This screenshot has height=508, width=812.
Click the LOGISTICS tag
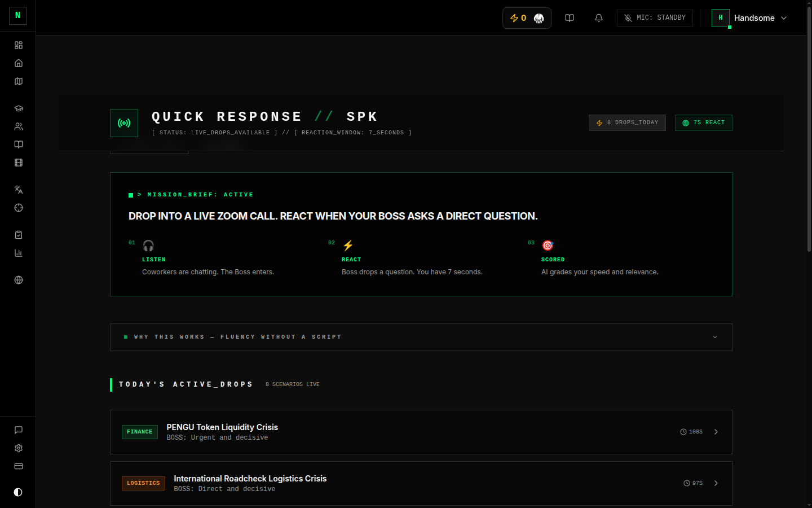[x=143, y=483]
